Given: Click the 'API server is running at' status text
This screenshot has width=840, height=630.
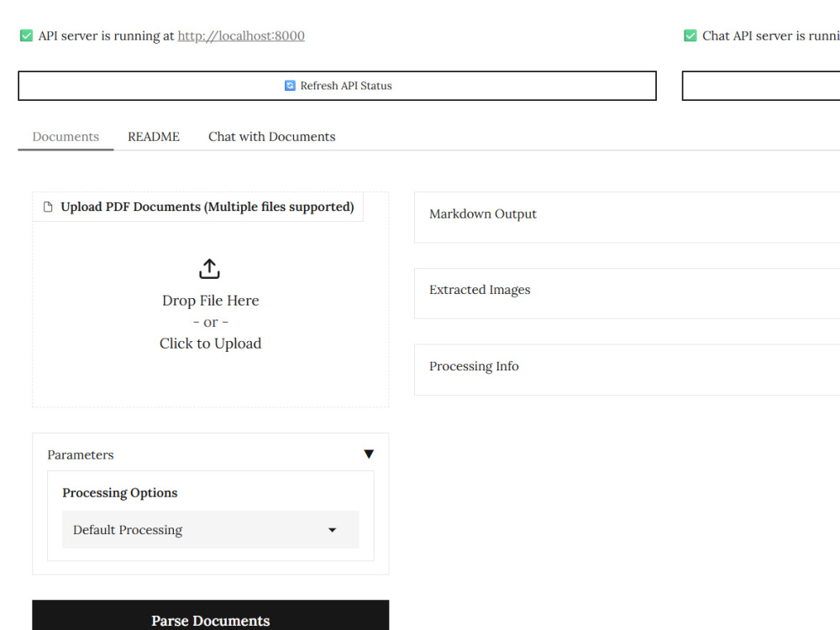Looking at the screenshot, I should coord(106,36).
